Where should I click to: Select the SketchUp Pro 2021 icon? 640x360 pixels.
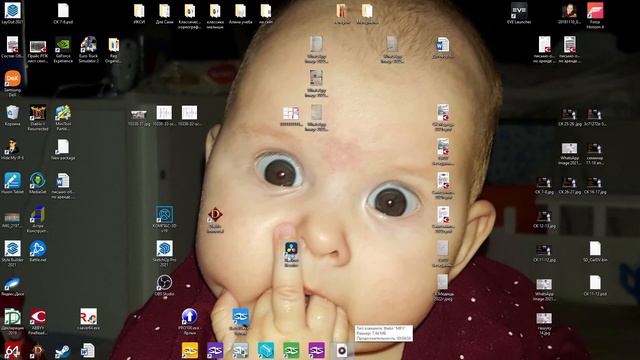[x=164, y=249]
